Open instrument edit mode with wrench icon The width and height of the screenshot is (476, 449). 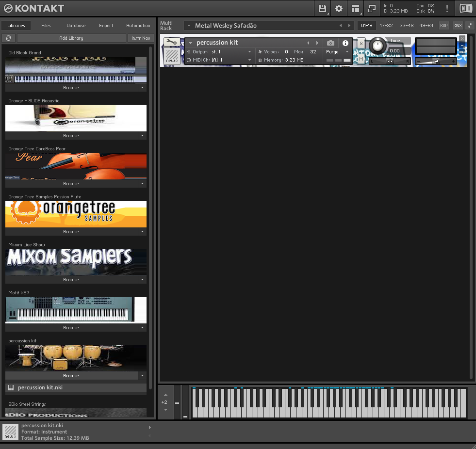[171, 42]
